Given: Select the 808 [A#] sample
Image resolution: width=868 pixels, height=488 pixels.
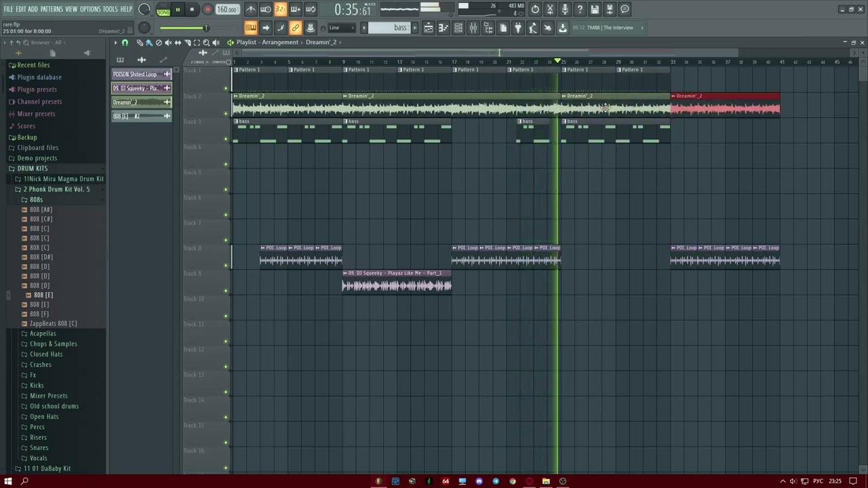Looking at the screenshot, I should (41, 209).
